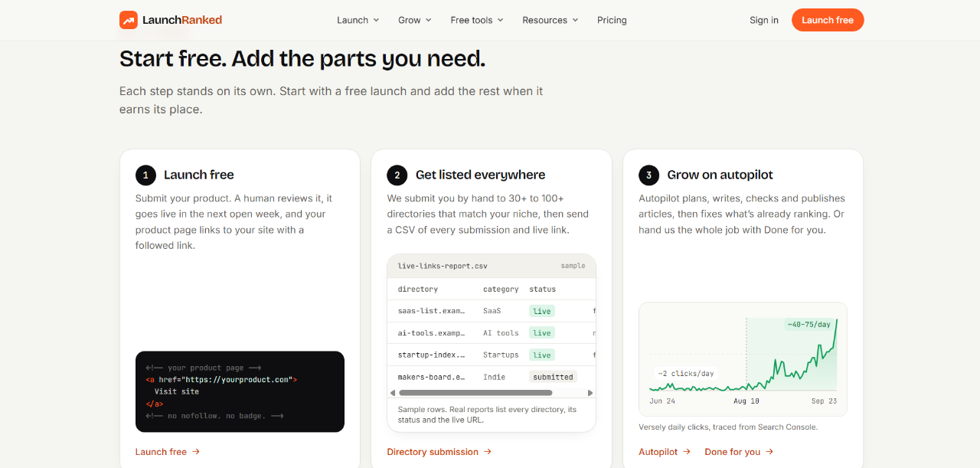Open the Directory submission link
Image resolution: width=980 pixels, height=468 pixels.
pos(439,452)
